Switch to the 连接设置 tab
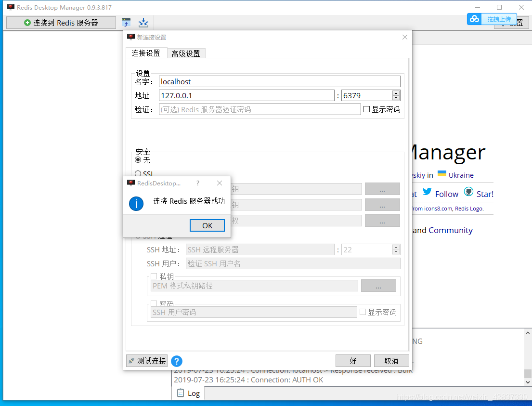532x406 pixels. 146,53
